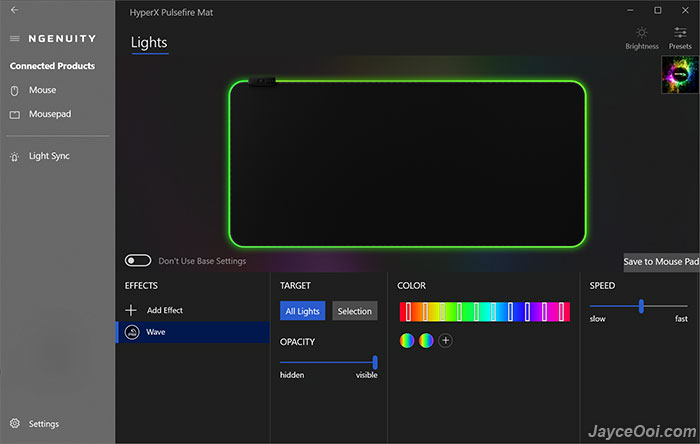
Task: Go back with the arrow icon
Action: pyautogui.click(x=14, y=9)
